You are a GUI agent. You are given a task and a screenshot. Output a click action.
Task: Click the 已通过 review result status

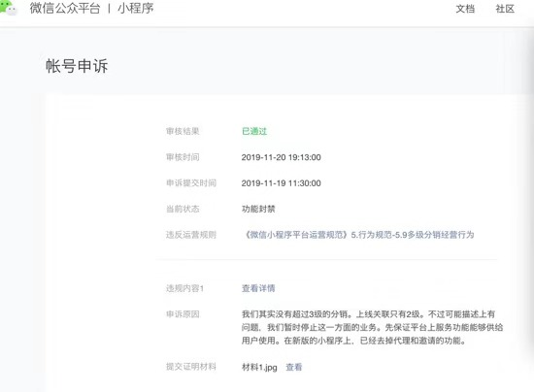254,131
